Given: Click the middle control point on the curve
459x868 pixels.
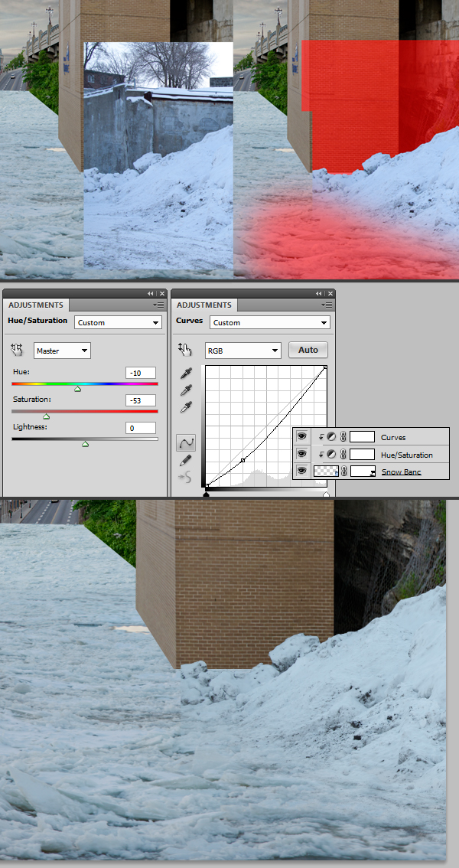Looking at the screenshot, I should [243, 460].
